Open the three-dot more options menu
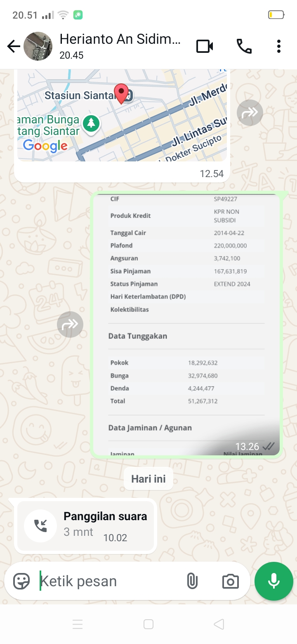297x644 pixels. point(279,47)
